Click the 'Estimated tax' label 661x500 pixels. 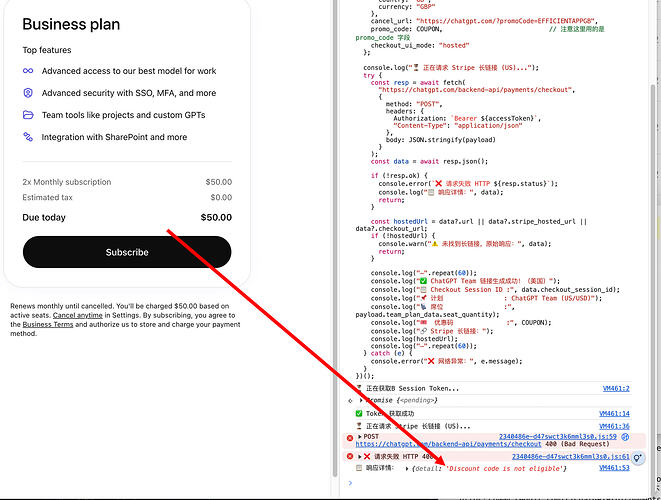tap(47, 197)
